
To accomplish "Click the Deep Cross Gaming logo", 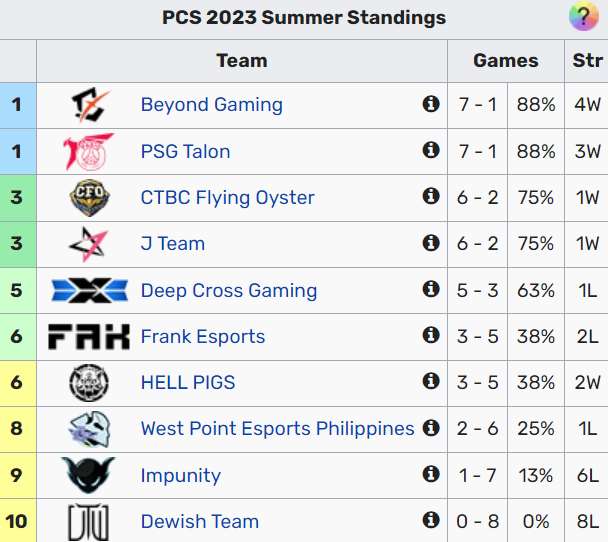I will (x=89, y=290).
